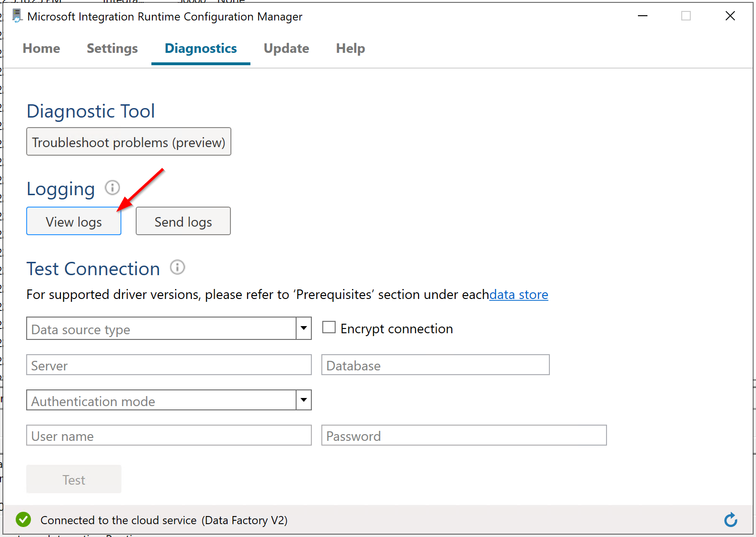
Task: Click the Integration Runtime app icon in title bar
Action: pos(17,16)
